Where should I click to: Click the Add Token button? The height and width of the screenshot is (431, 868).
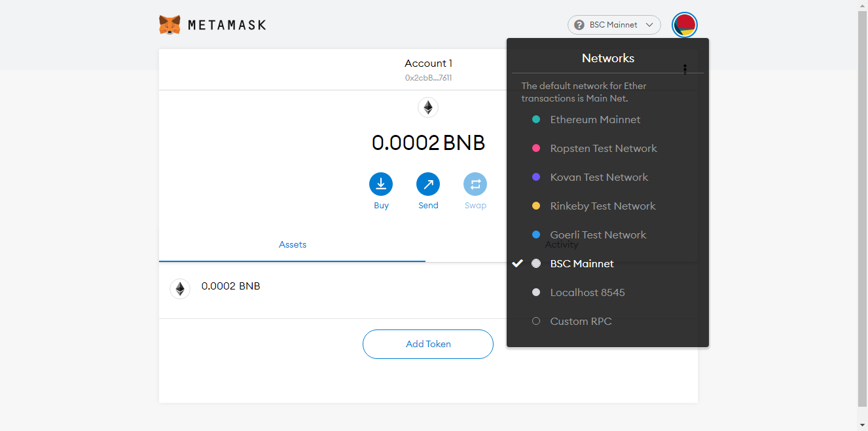pyautogui.click(x=428, y=344)
